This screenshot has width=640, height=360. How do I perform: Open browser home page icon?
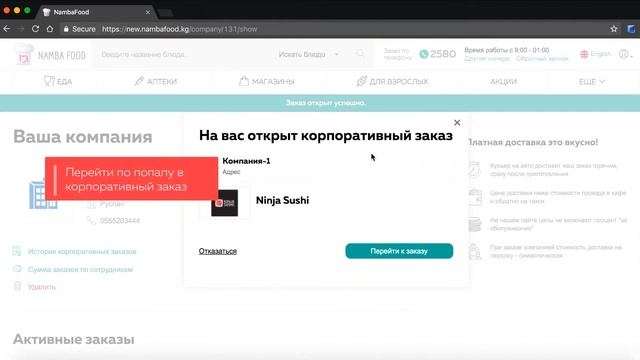(x=50, y=29)
